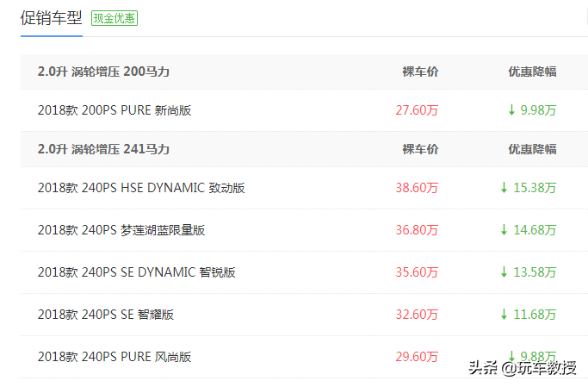Screen dimensions: 588x387
Task: Click the 32.60万 price
Action: 417,315
